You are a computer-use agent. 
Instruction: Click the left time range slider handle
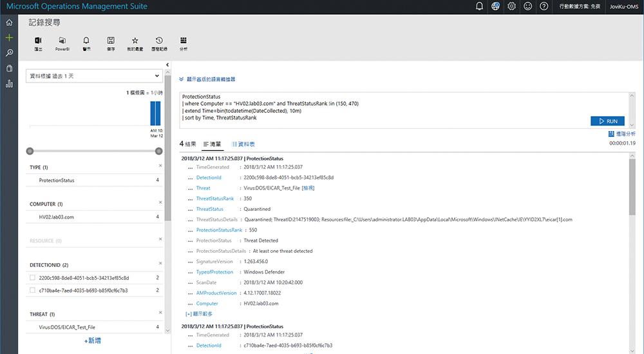tap(30, 151)
